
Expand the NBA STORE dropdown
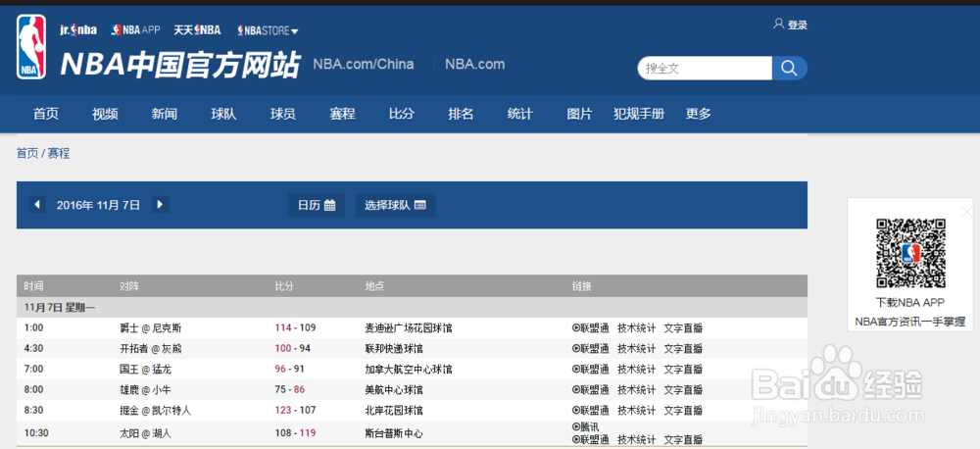coord(269,30)
